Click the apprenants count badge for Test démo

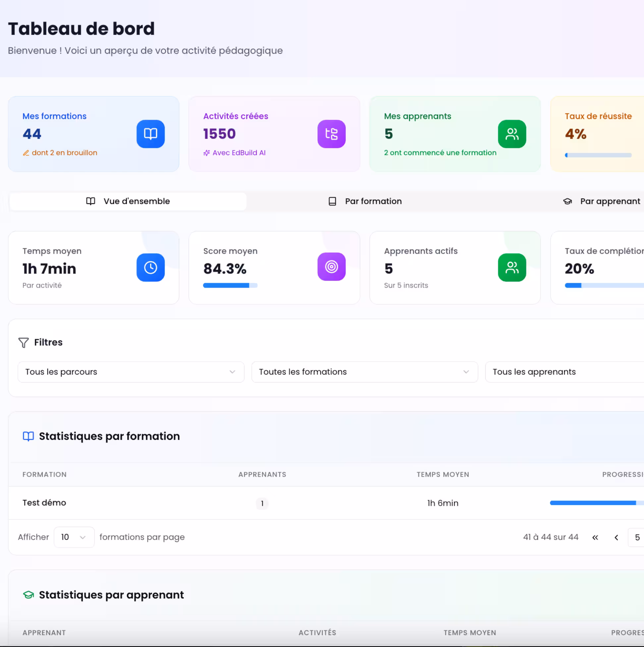click(x=262, y=503)
